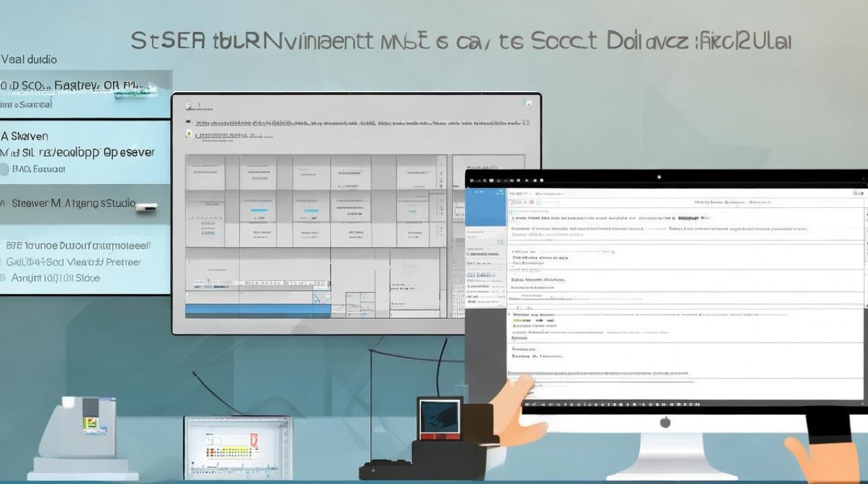Open the 'Anjint 10(0101 Sloce' entry
Image resolution: width=868 pixels, height=484 pixels.
tap(55, 278)
